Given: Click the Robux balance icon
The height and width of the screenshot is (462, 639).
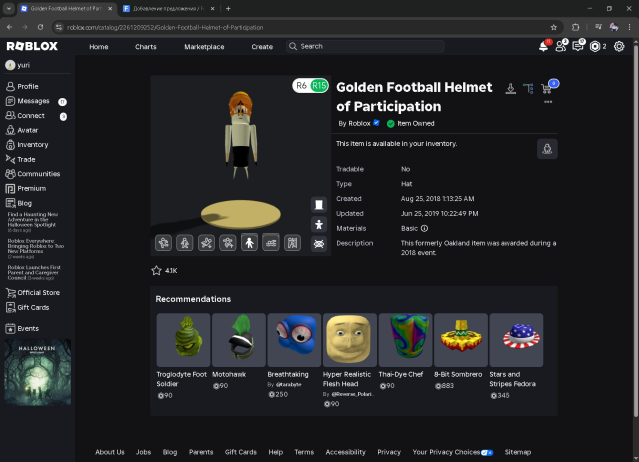Looking at the screenshot, I should [595, 46].
